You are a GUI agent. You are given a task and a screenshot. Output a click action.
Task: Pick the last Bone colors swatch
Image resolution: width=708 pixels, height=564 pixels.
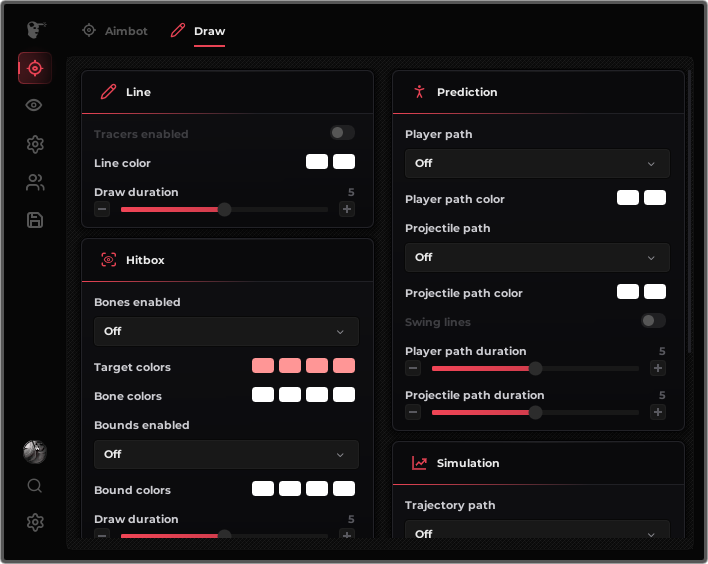click(x=344, y=395)
